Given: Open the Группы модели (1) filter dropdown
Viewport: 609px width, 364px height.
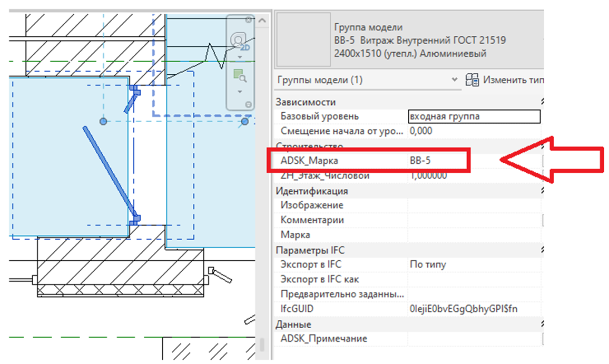Looking at the screenshot, I should click(368, 80).
